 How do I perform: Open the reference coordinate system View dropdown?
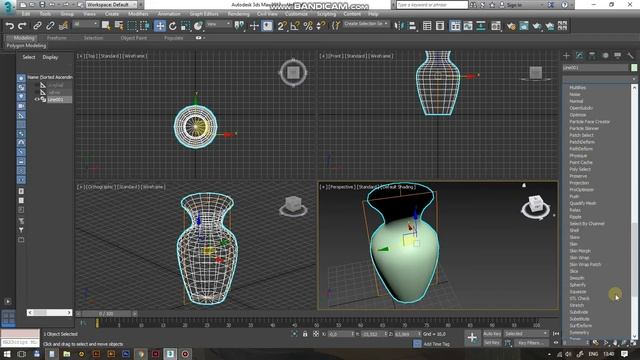click(x=218, y=24)
